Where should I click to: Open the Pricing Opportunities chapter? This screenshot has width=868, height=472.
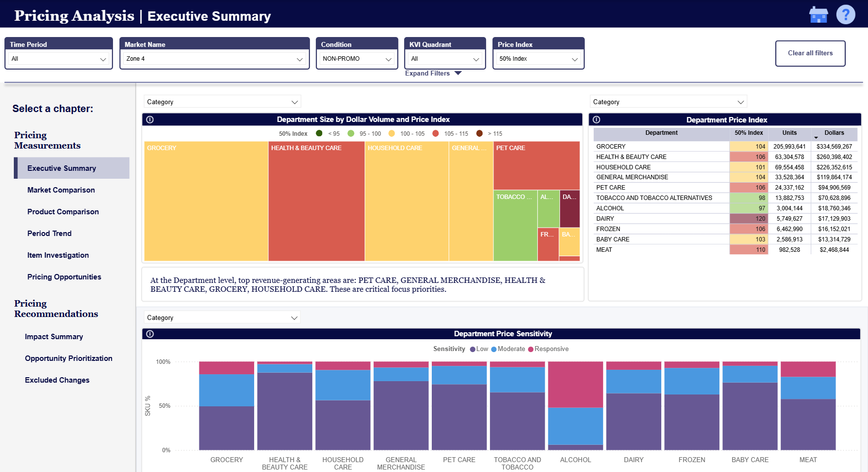click(x=64, y=277)
